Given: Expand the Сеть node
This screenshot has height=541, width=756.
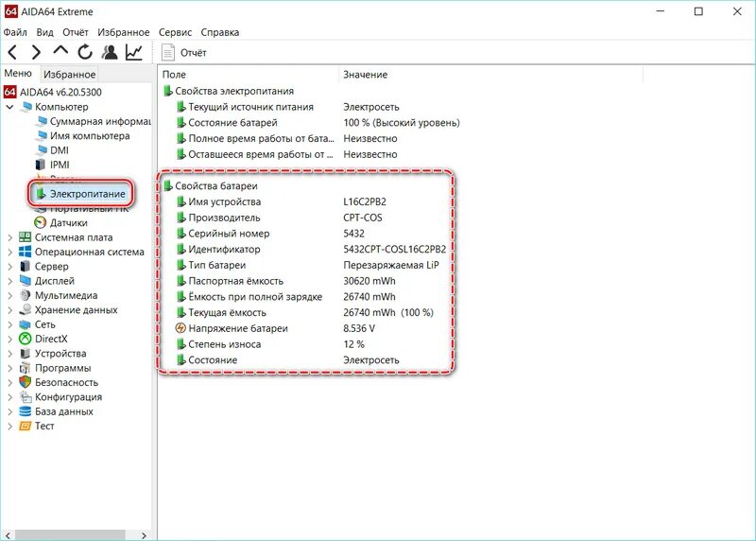Looking at the screenshot, I should 9,324.
